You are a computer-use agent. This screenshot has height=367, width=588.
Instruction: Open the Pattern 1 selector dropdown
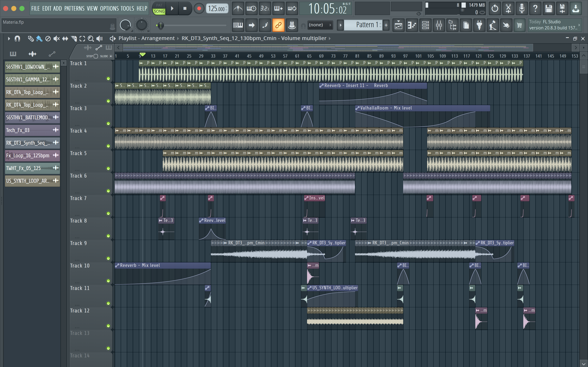click(363, 25)
